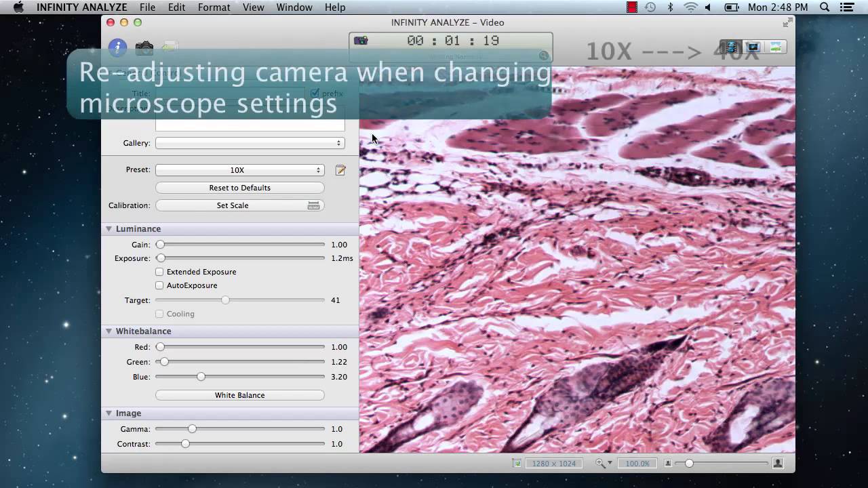
Task: Edit the preset with the pencil icon
Action: (340, 170)
